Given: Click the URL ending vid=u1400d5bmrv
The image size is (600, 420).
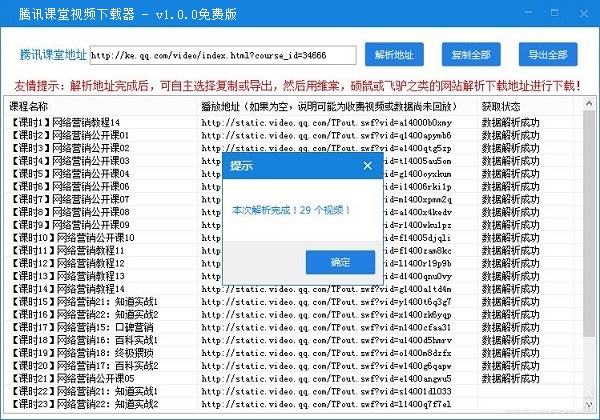Looking at the screenshot, I should click(x=327, y=340).
